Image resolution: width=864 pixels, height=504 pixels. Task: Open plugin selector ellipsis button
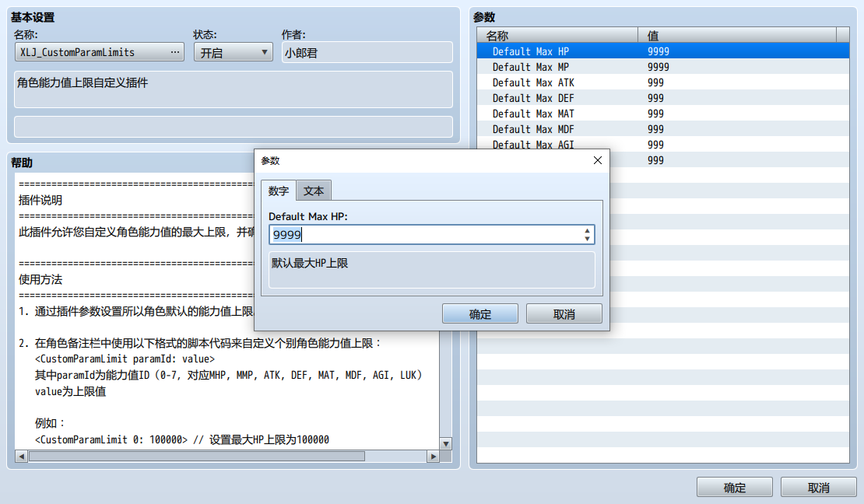pos(174,52)
